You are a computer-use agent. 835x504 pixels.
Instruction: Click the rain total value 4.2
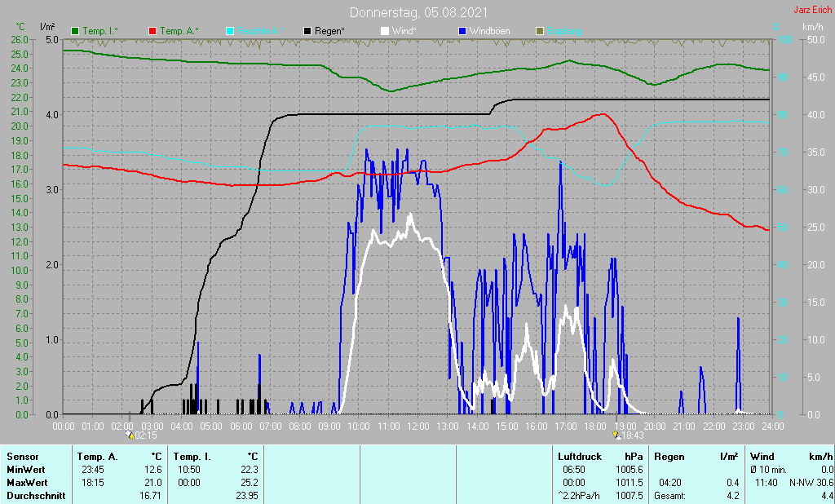pos(733,496)
